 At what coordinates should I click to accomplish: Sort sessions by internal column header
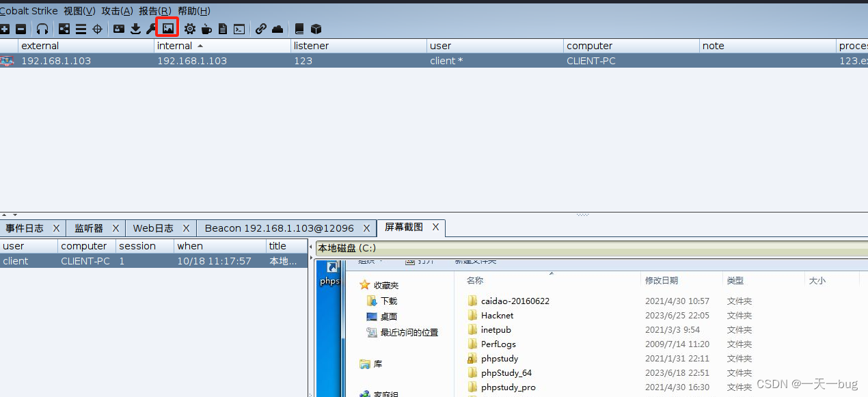[222, 46]
